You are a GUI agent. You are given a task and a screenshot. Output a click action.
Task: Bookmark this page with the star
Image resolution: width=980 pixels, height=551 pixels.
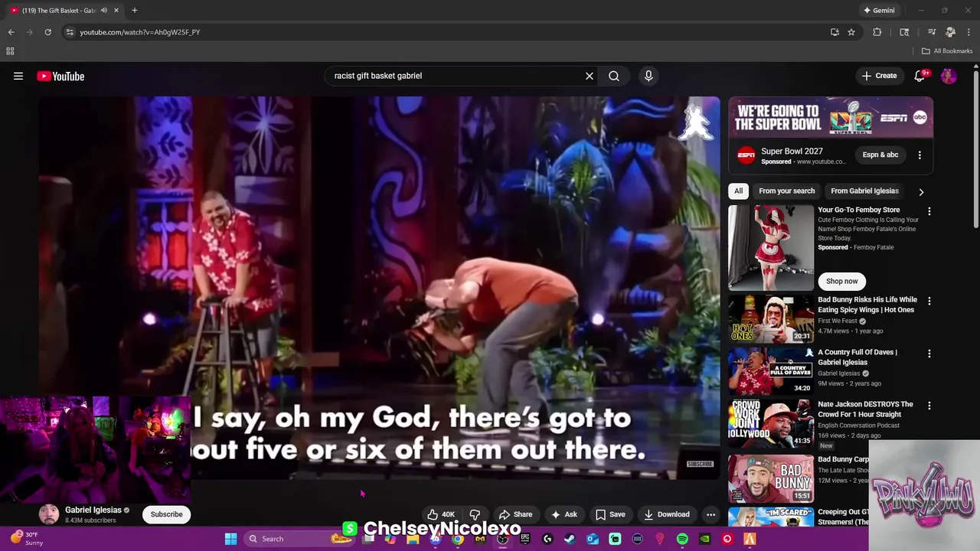click(x=851, y=32)
